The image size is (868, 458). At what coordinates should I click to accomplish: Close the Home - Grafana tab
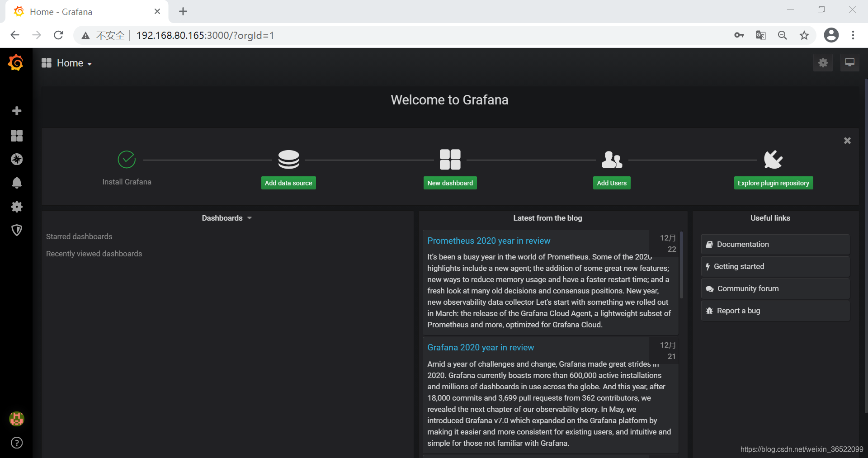tap(157, 11)
